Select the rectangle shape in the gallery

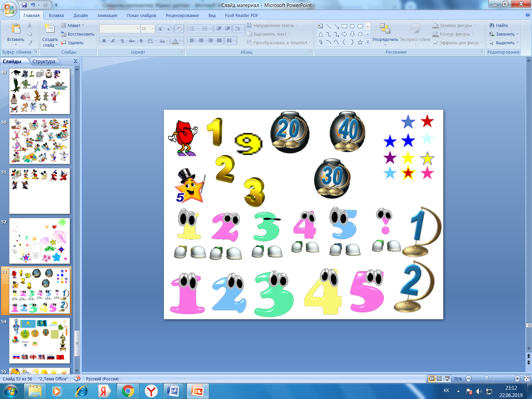344,26
